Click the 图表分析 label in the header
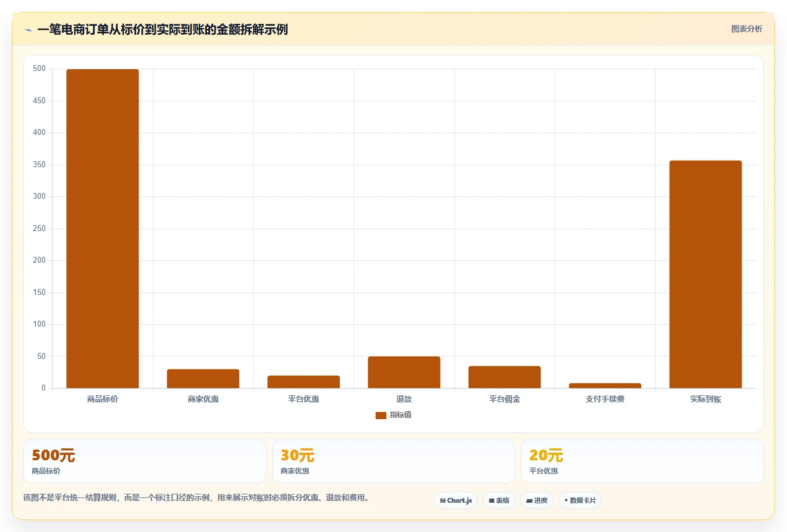The height and width of the screenshot is (532, 787). 747,29
